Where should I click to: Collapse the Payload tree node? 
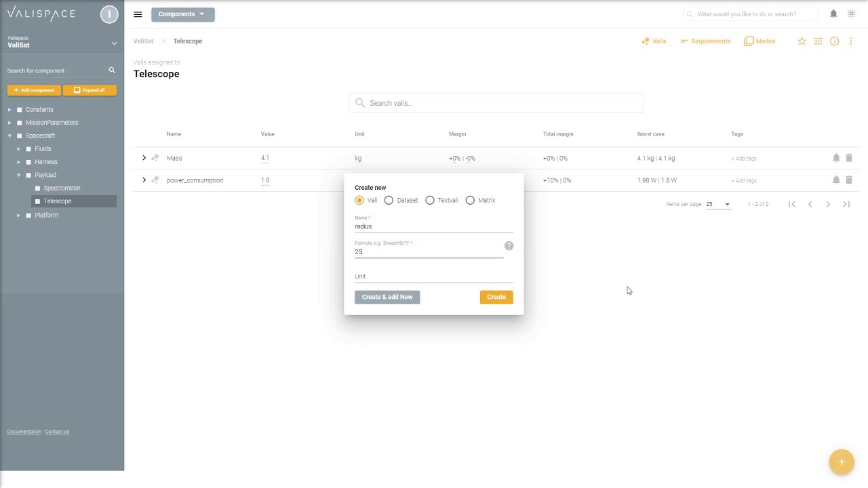pos(19,175)
